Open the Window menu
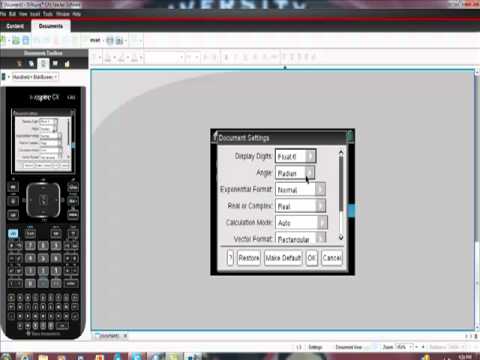 pos(62,14)
